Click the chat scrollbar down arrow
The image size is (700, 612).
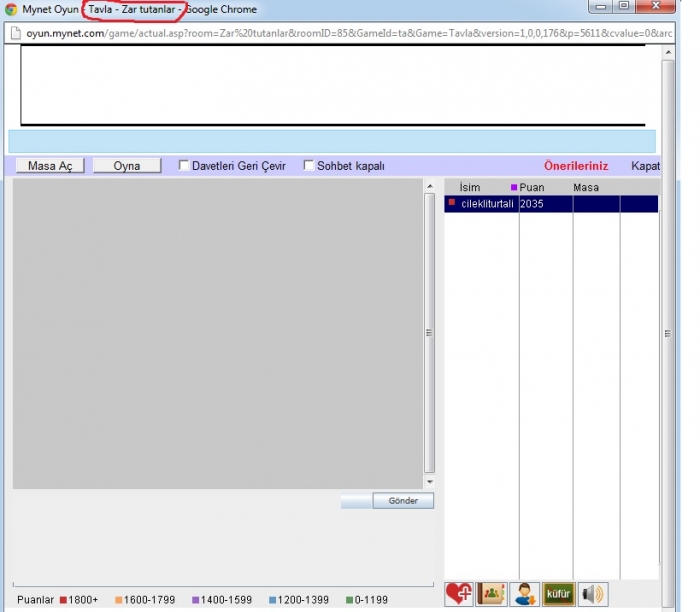point(429,482)
